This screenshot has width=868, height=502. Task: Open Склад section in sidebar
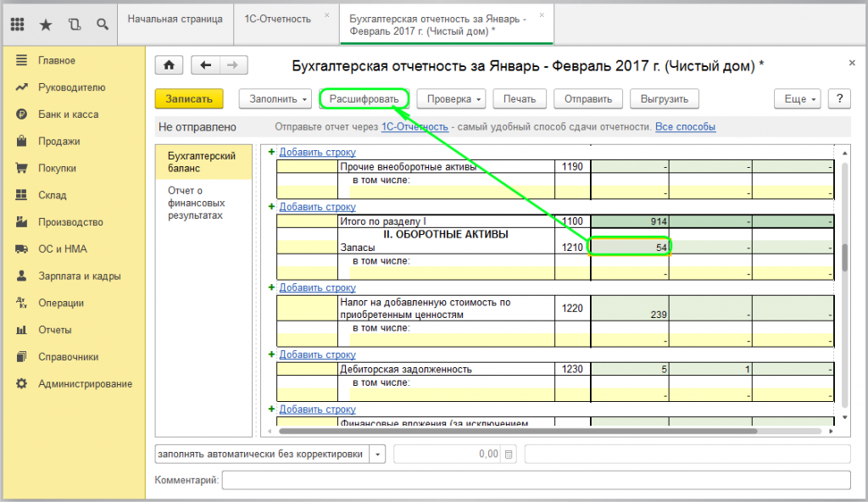pyautogui.click(x=52, y=195)
